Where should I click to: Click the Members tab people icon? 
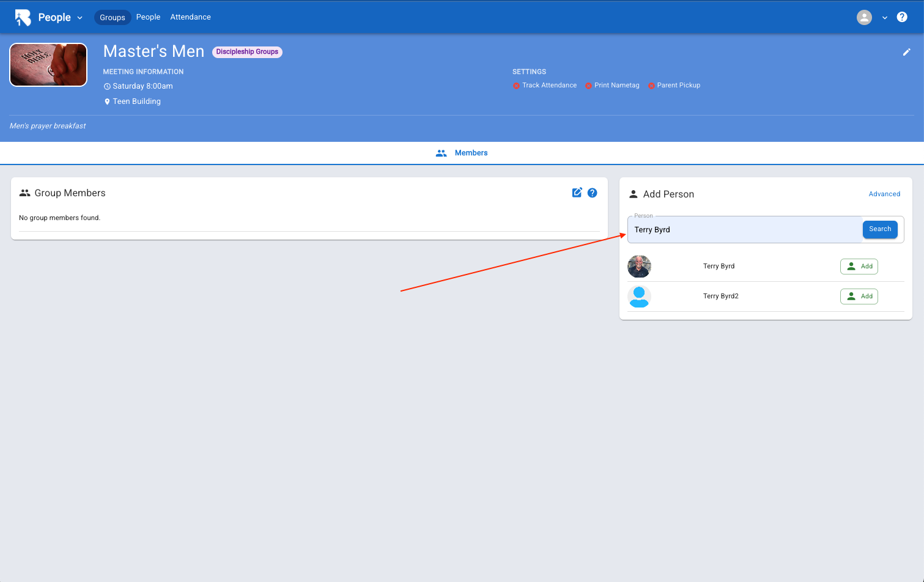[x=441, y=153]
